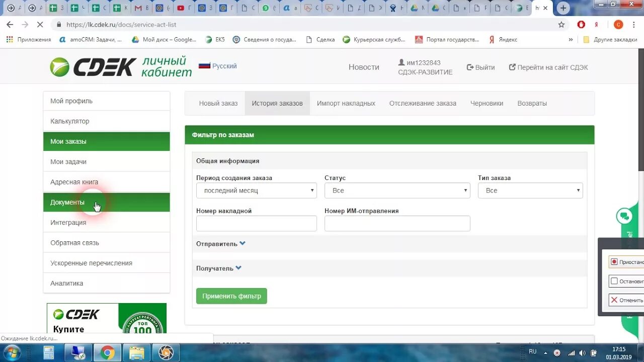Screen dimensions: 644x362
Task: Open Аналитика in the sidebar
Action: [107, 283]
